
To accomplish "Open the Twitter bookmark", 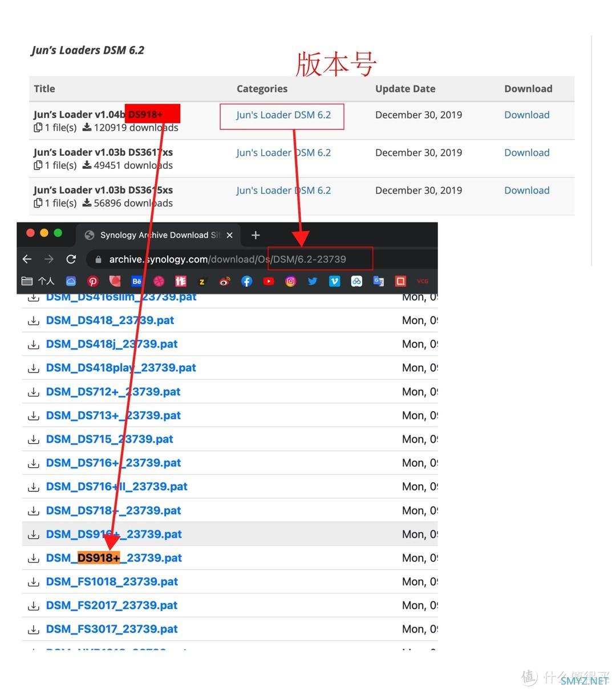I will pos(313,281).
